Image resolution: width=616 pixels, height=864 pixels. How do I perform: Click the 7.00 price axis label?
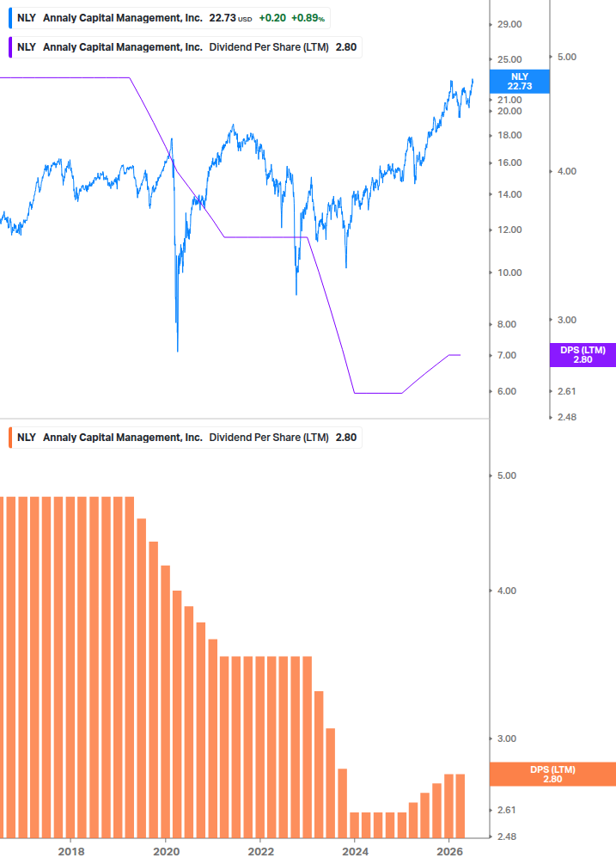[507, 355]
